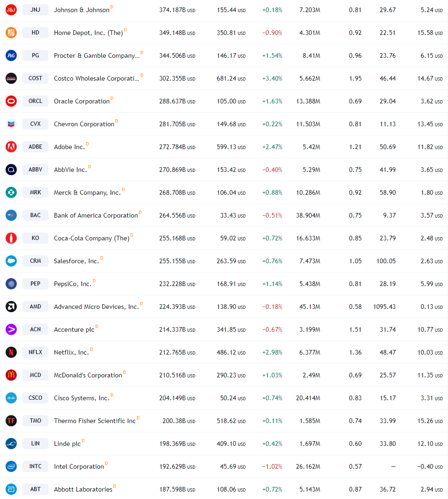Click market cap 374.187B USD value
The height and width of the screenshot is (499, 448).
point(177,10)
